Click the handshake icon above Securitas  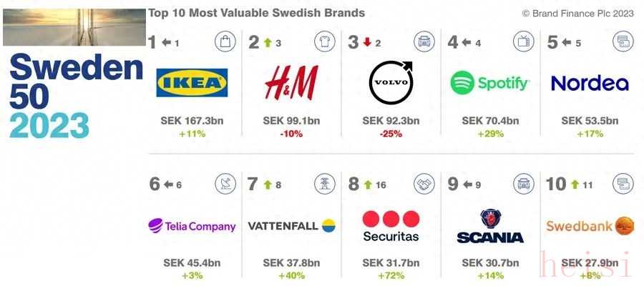tap(424, 184)
